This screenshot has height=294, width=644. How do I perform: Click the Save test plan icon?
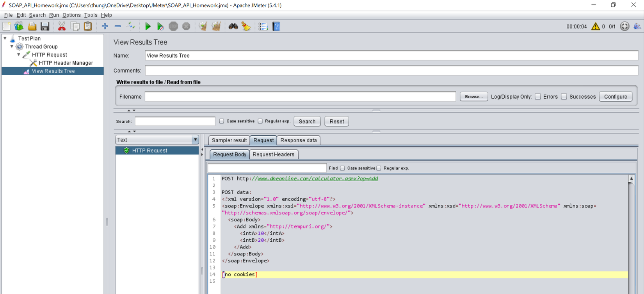click(45, 27)
